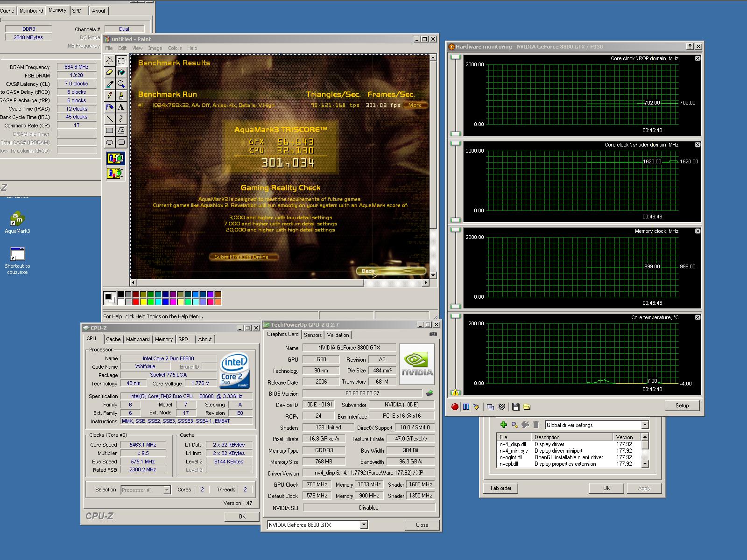Select the nvoglnt.dll row in driver list
The height and width of the screenshot is (560, 747).
click(x=569, y=457)
